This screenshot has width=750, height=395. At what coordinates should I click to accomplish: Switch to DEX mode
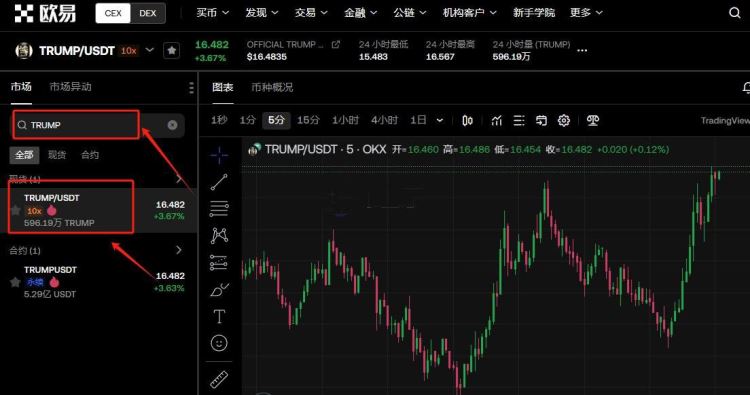coord(148,13)
